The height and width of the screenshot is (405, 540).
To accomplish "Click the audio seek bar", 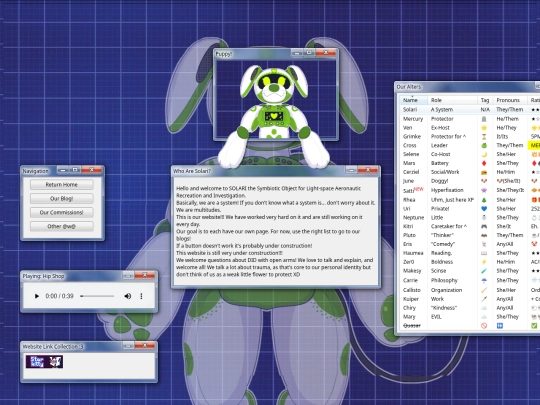I will (97, 296).
